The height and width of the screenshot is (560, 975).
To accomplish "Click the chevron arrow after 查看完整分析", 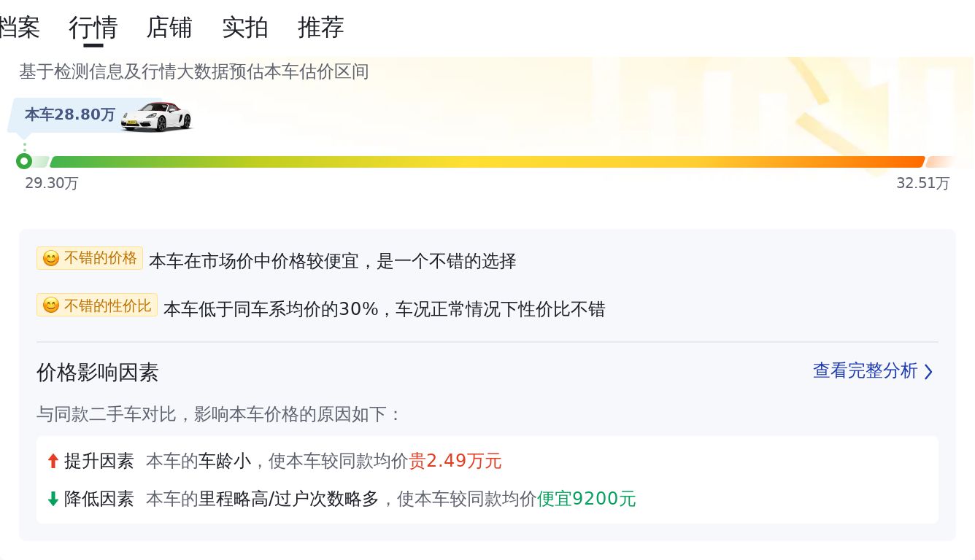I will 928,372.
